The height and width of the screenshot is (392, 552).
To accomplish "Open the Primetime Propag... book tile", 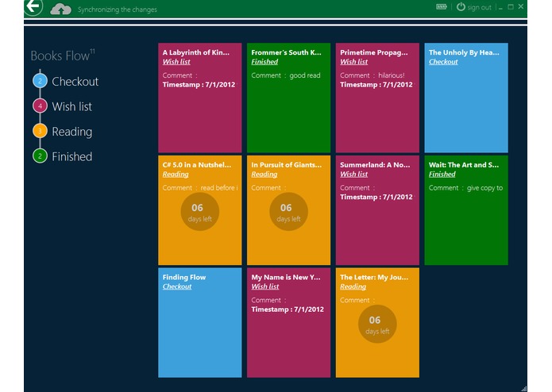I will click(377, 98).
